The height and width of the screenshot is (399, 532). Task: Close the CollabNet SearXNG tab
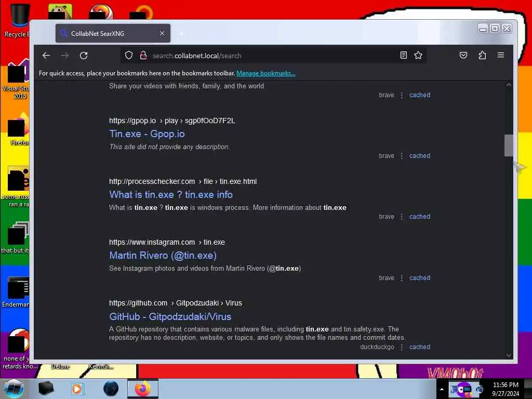point(162,33)
